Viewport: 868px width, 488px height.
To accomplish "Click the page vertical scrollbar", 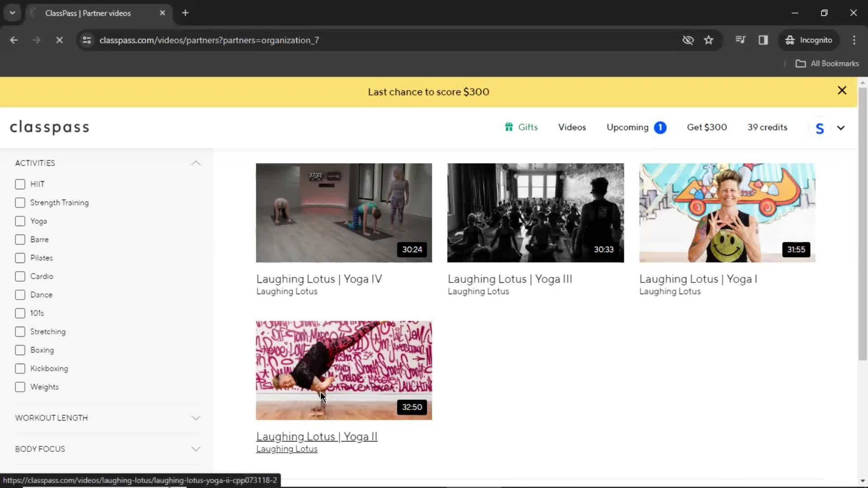I will coord(863,225).
